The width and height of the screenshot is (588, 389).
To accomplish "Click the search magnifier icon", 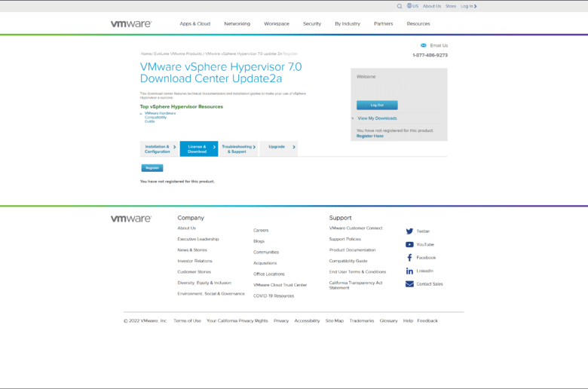I will 400,6.
